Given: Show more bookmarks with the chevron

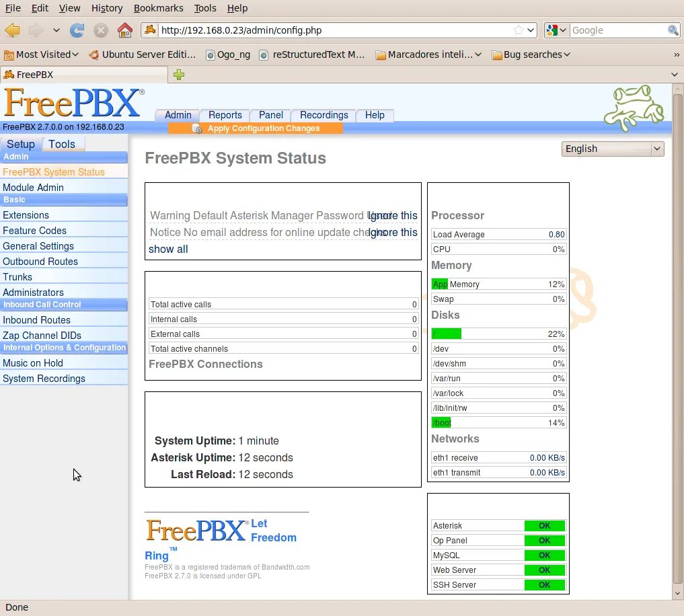Looking at the screenshot, I should pyautogui.click(x=676, y=54).
